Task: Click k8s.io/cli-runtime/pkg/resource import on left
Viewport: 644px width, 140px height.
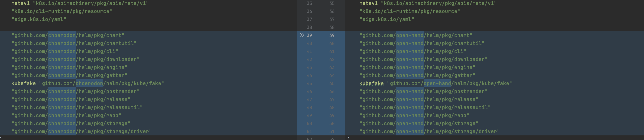Action: 62,11
